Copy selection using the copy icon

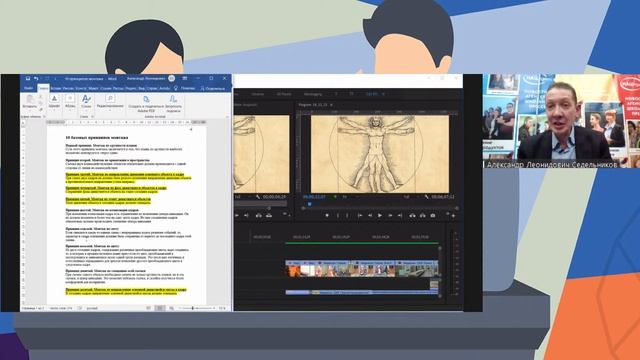coord(40,103)
